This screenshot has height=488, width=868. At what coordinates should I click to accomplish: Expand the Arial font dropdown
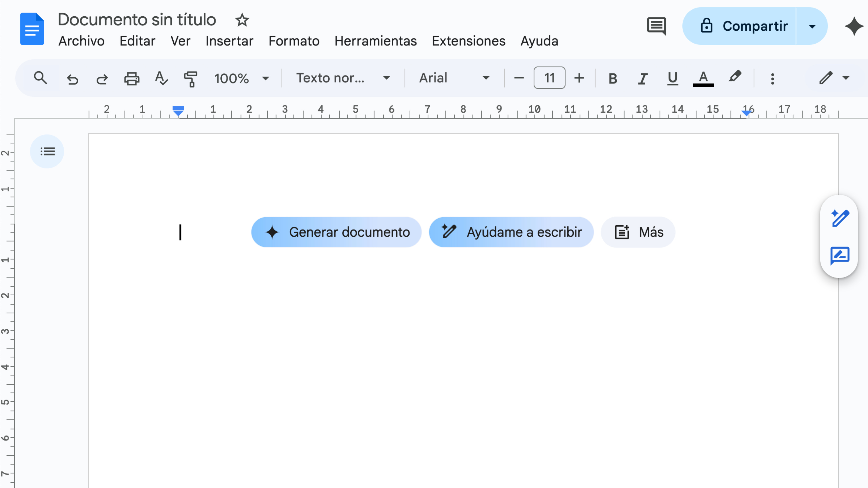pyautogui.click(x=454, y=78)
